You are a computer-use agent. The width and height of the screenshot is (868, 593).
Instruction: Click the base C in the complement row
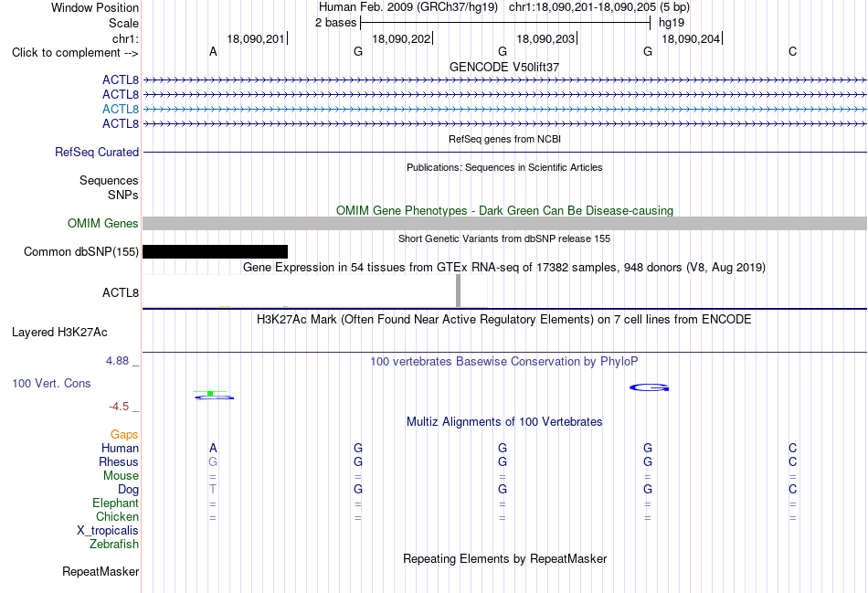pos(793,52)
